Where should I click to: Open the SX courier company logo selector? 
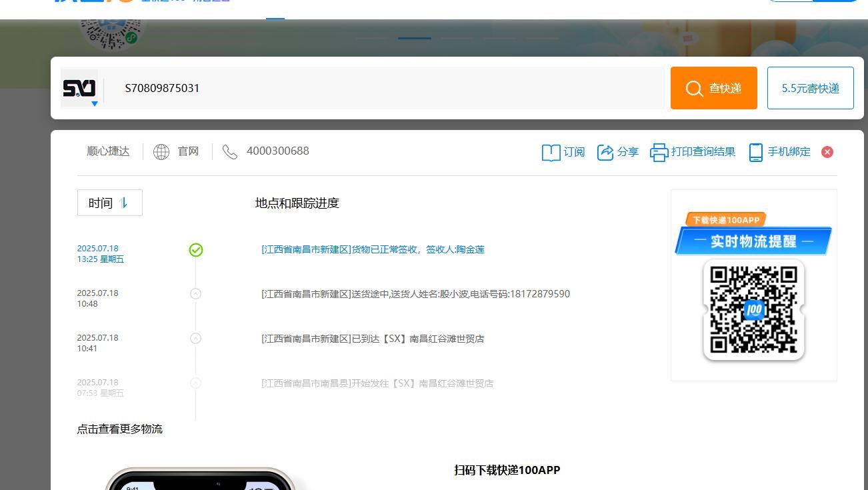[79, 88]
